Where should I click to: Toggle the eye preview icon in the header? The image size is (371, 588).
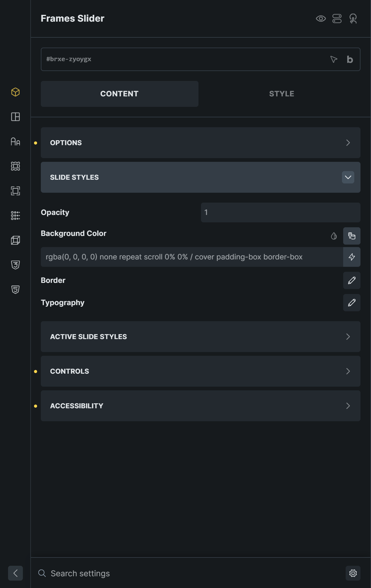point(321,19)
